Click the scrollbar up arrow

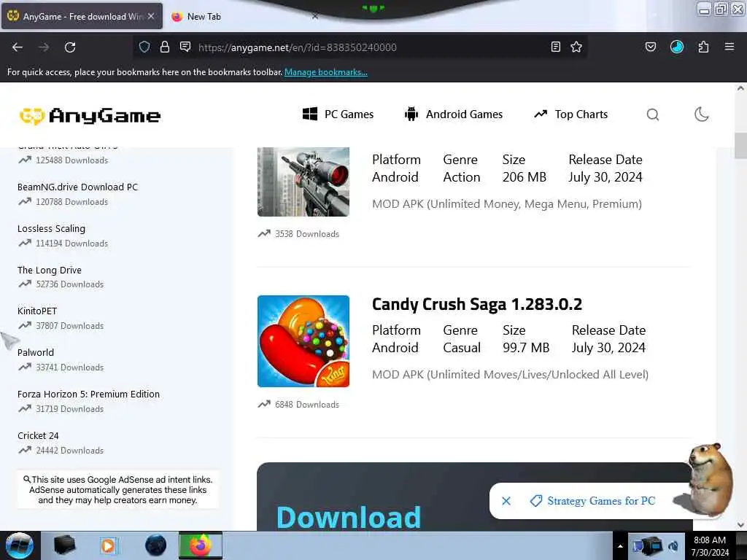pyautogui.click(x=740, y=88)
